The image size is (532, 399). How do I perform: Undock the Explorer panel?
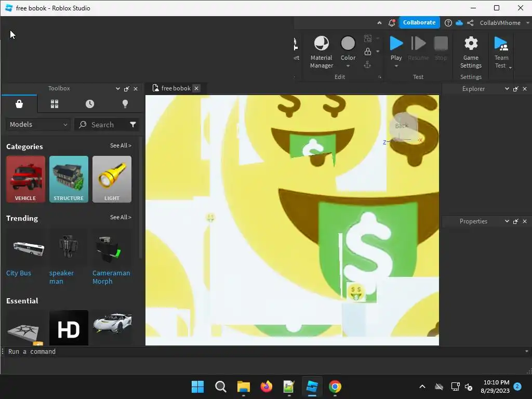[x=516, y=89]
